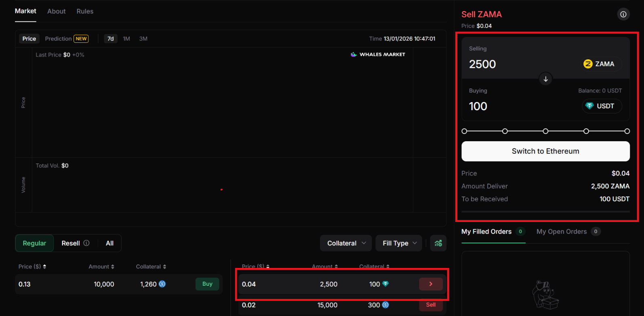
Task: Select the 3M chart range
Action: pos(143,39)
